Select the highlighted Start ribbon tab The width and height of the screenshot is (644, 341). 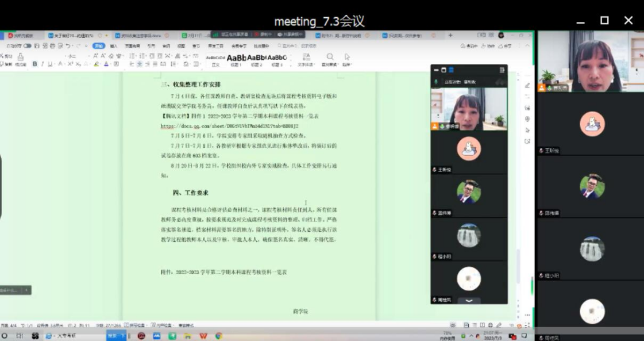point(99,46)
